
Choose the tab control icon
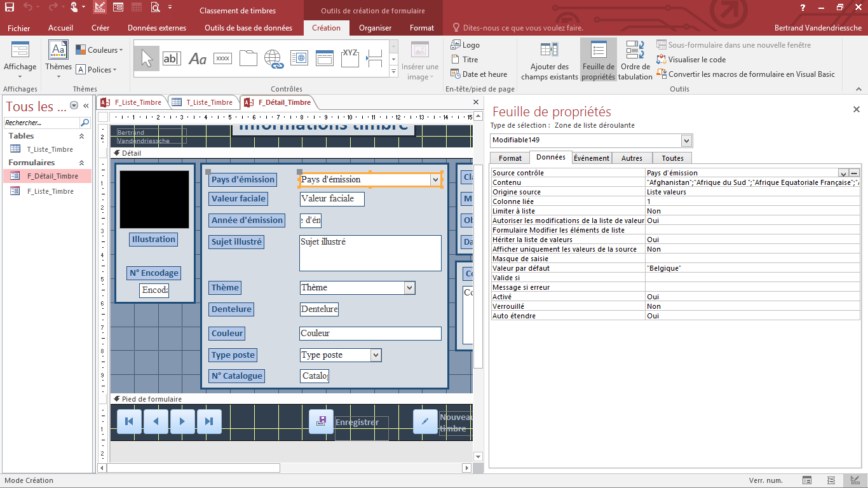coord(248,58)
